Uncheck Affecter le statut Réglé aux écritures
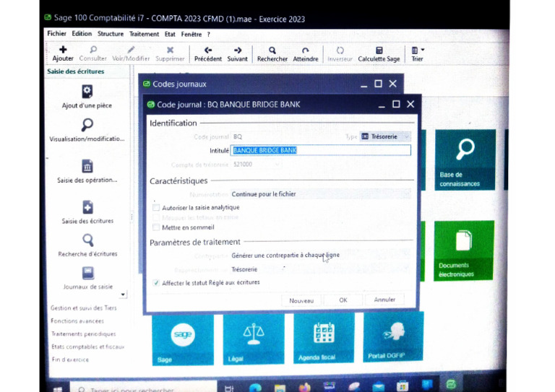Viewport: 555px width, 392px height. point(156,282)
